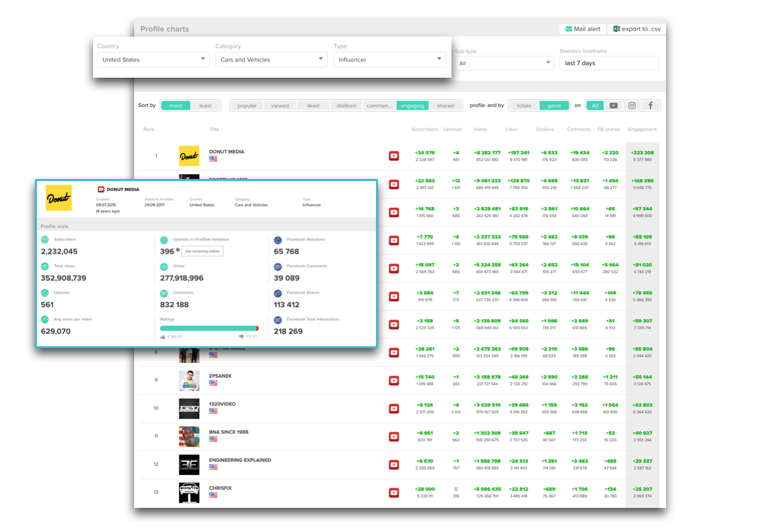The image size is (764, 532).
Task: Click the Likes column header
Action: [x=512, y=130]
